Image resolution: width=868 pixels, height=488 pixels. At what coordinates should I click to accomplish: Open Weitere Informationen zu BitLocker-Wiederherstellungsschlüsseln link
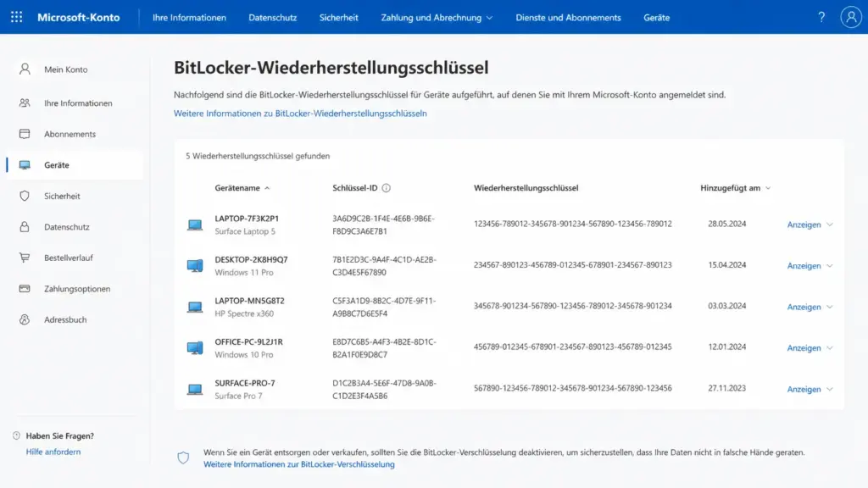300,113
